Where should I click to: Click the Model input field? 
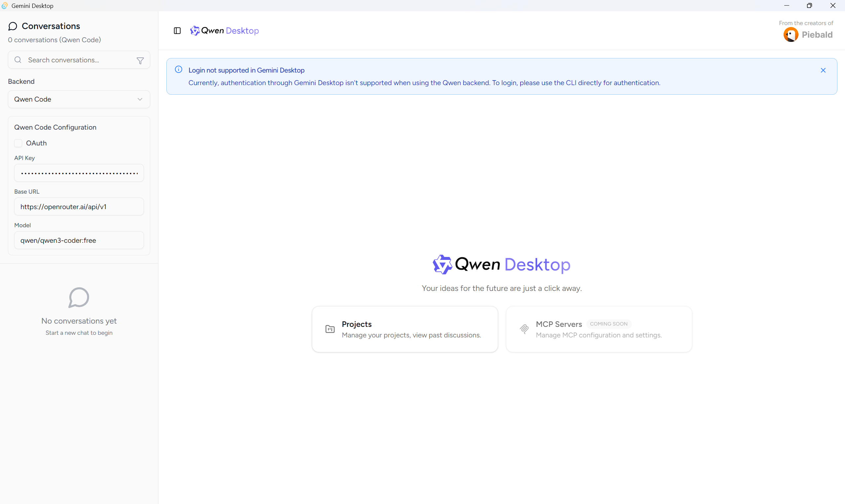click(79, 240)
